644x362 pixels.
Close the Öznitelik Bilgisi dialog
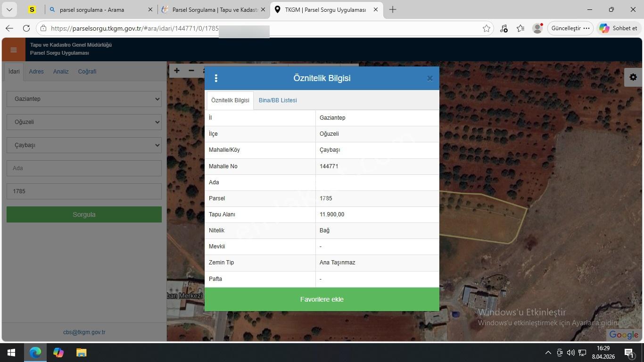pyautogui.click(x=429, y=79)
